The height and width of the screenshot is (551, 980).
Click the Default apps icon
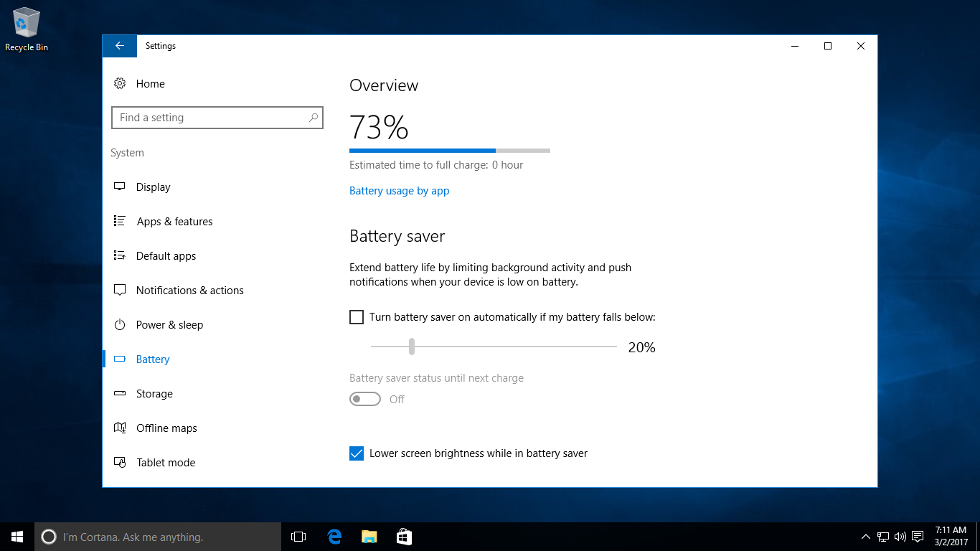pyautogui.click(x=120, y=256)
